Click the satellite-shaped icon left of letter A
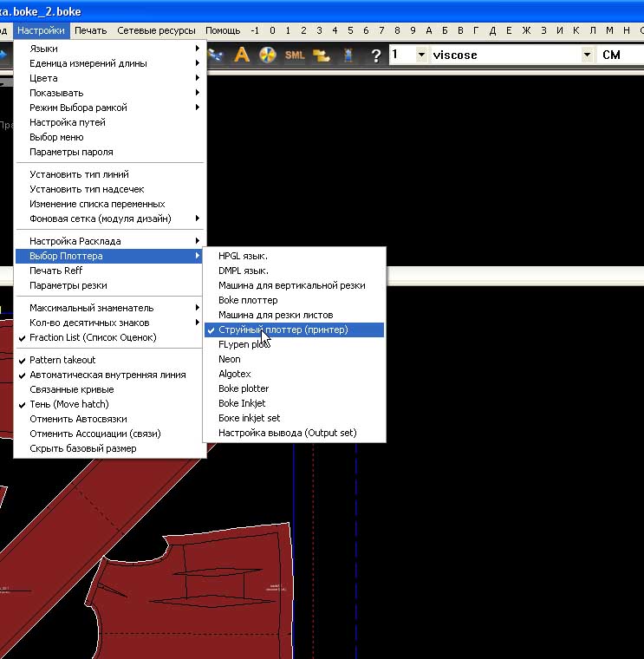The width and height of the screenshot is (644, 659). 217,55
